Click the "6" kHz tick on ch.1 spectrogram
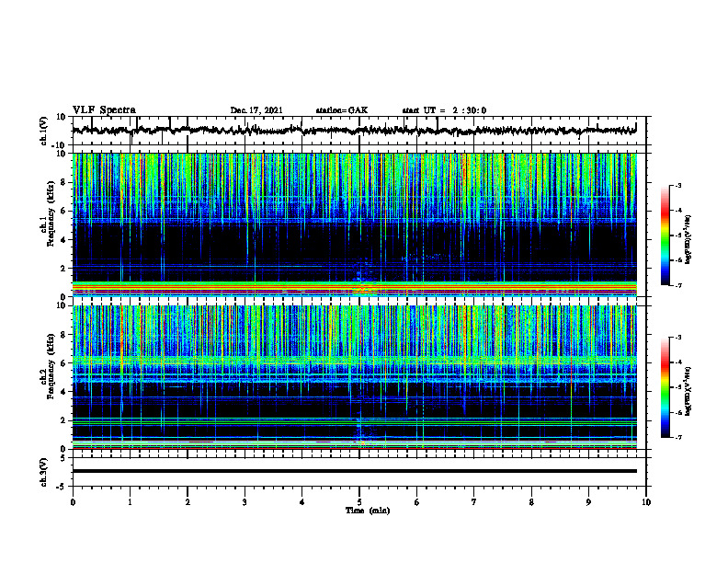 (64, 212)
